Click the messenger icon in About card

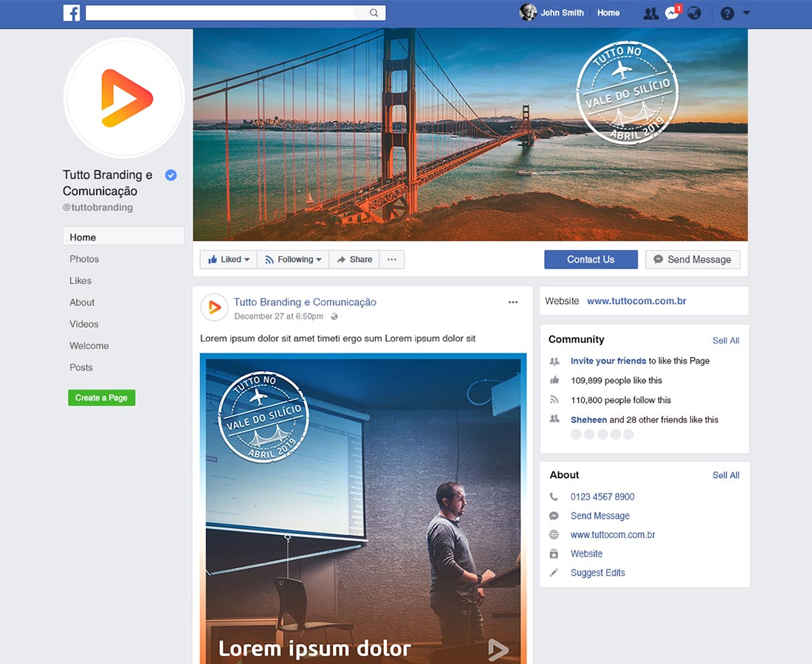(x=554, y=516)
